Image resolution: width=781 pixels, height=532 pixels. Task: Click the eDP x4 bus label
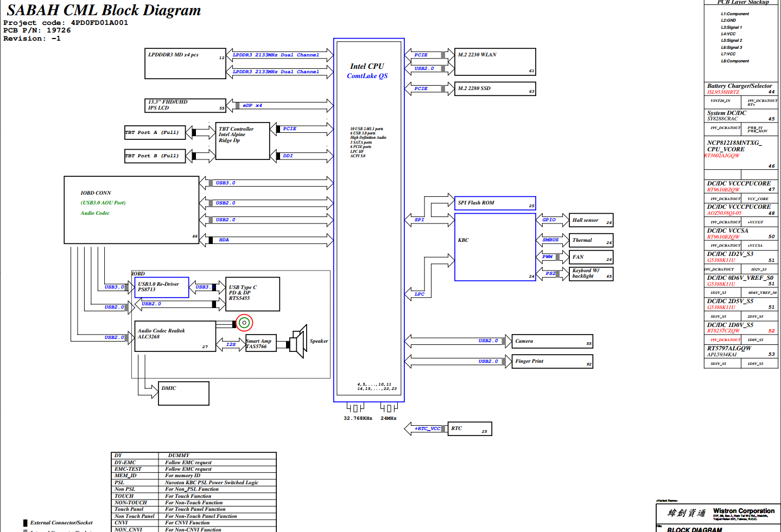tap(252, 105)
